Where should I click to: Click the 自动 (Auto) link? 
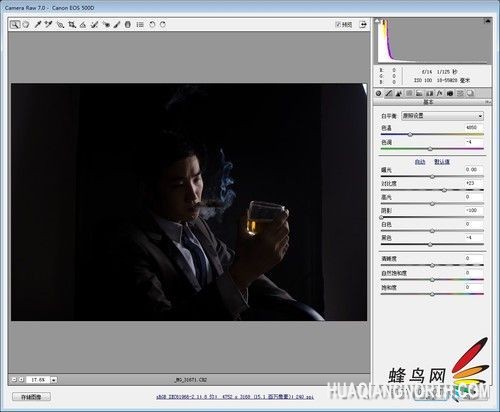coord(420,162)
